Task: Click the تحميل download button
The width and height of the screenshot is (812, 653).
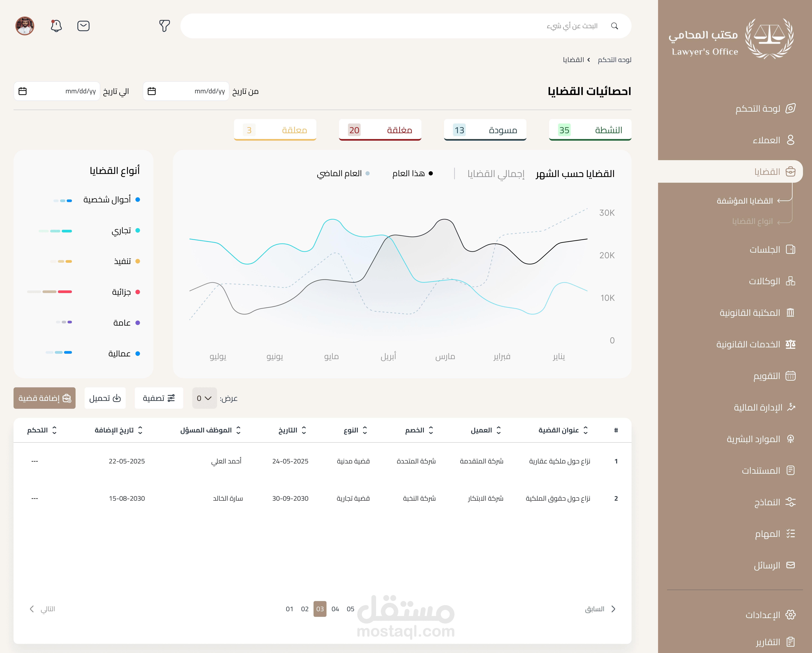Action: tap(105, 398)
